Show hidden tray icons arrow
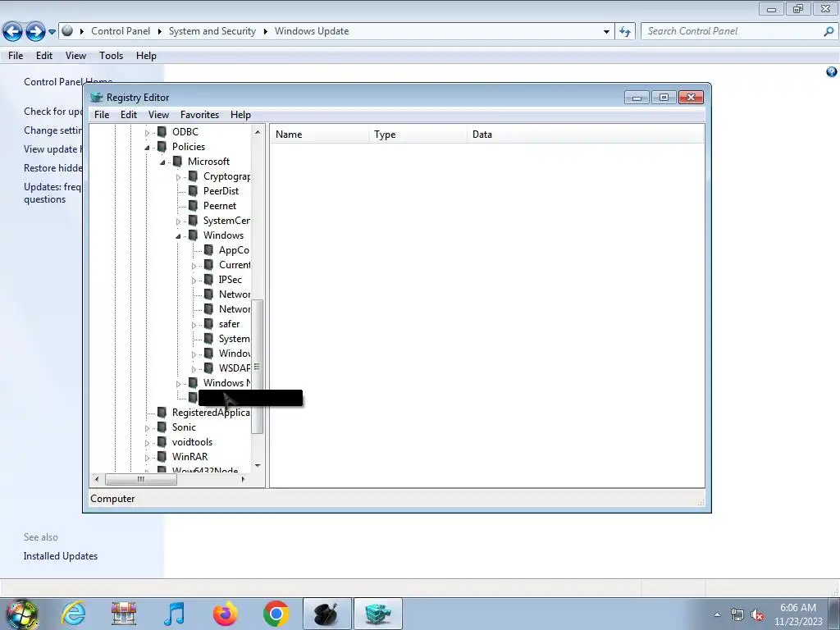 pos(717,615)
